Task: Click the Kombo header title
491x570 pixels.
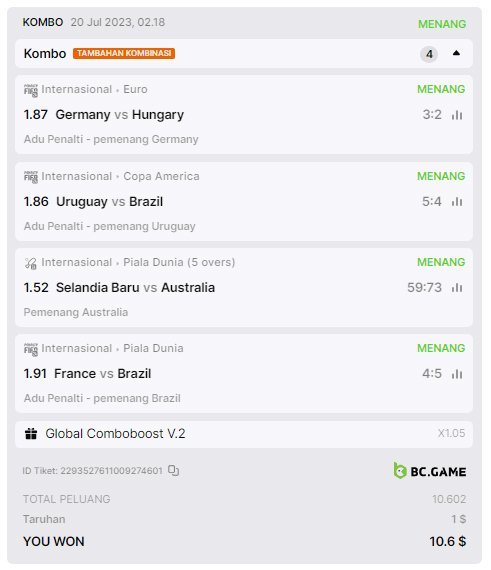Action: (45, 53)
